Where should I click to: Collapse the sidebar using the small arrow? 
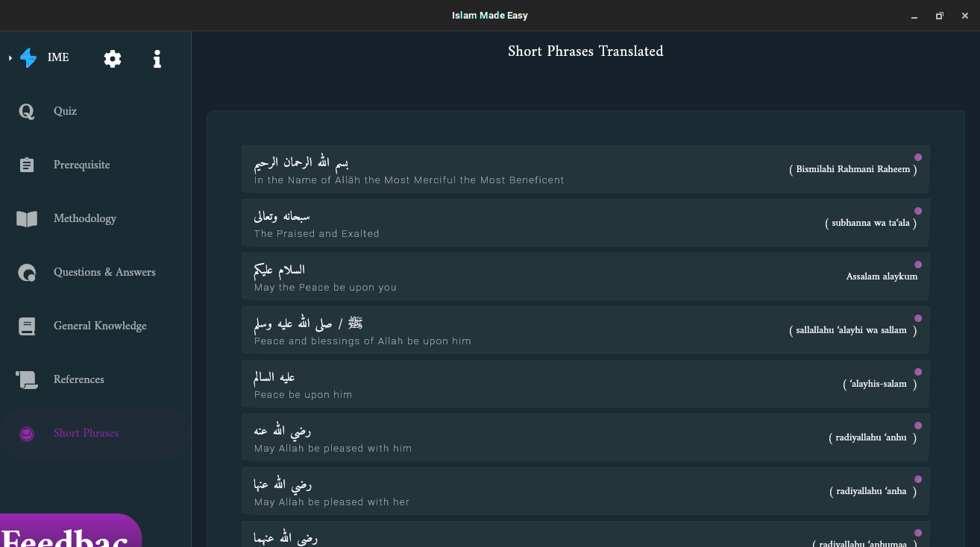[x=8, y=57]
